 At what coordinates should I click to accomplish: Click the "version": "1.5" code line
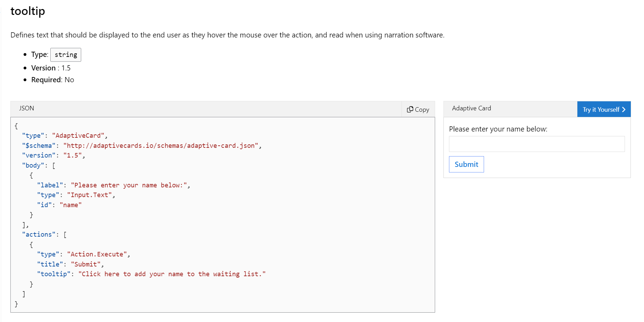coord(53,155)
